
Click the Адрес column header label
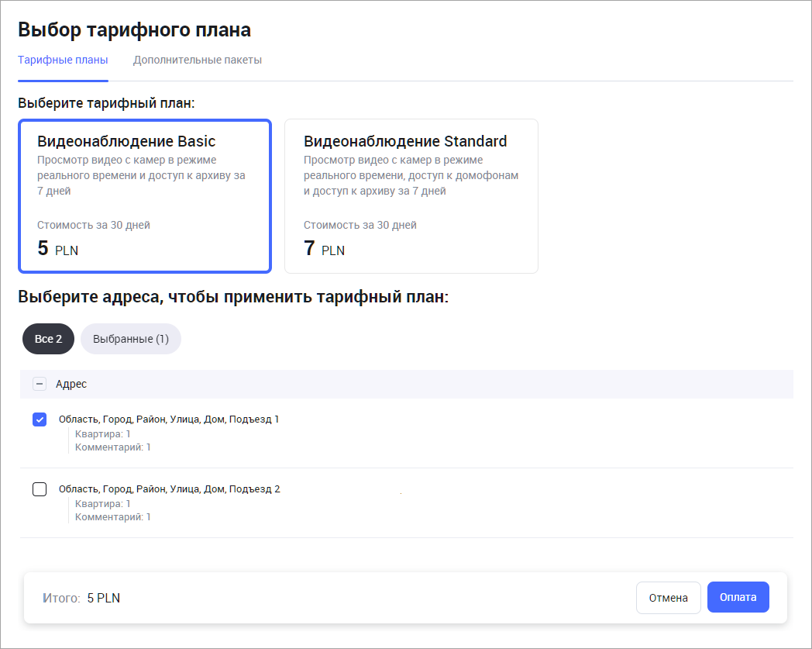pos(71,384)
